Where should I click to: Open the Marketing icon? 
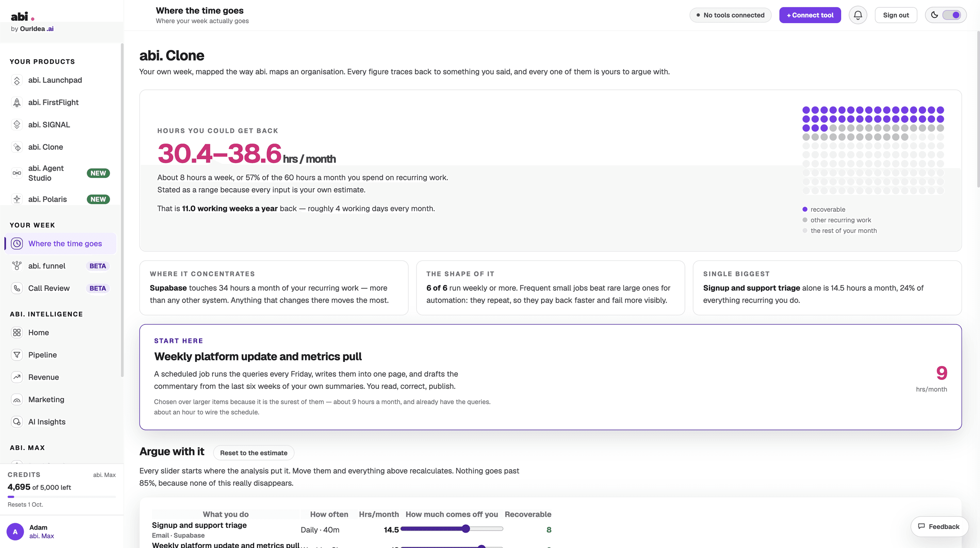[x=17, y=400]
